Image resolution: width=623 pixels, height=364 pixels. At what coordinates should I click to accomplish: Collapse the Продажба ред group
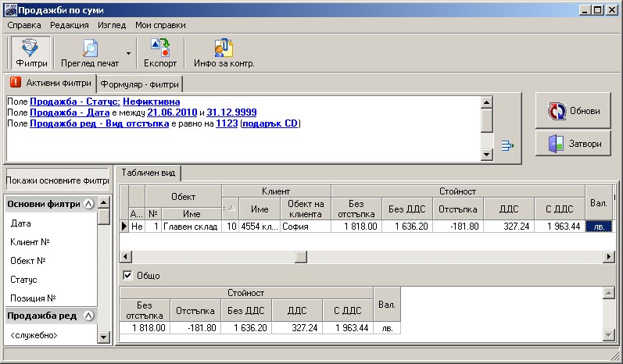coord(89,316)
